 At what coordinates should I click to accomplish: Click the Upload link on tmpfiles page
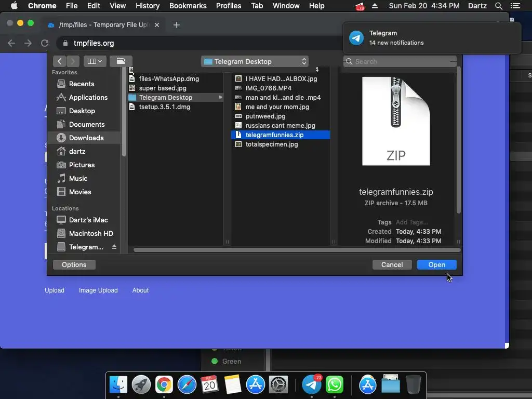point(54,290)
